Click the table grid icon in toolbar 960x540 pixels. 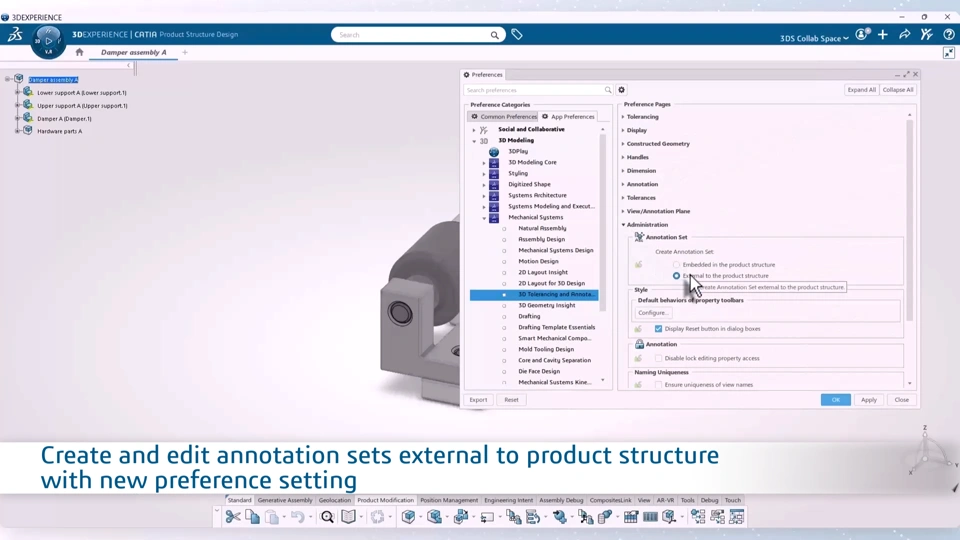pos(631,517)
